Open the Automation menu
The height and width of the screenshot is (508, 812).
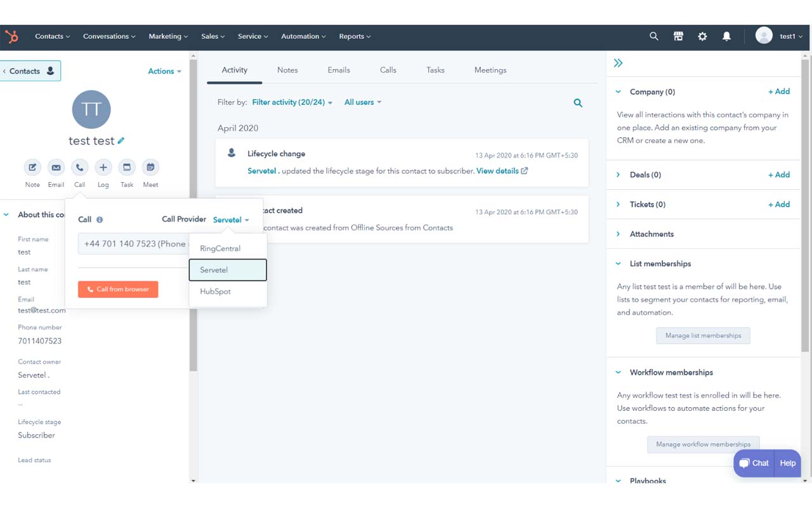(303, 37)
